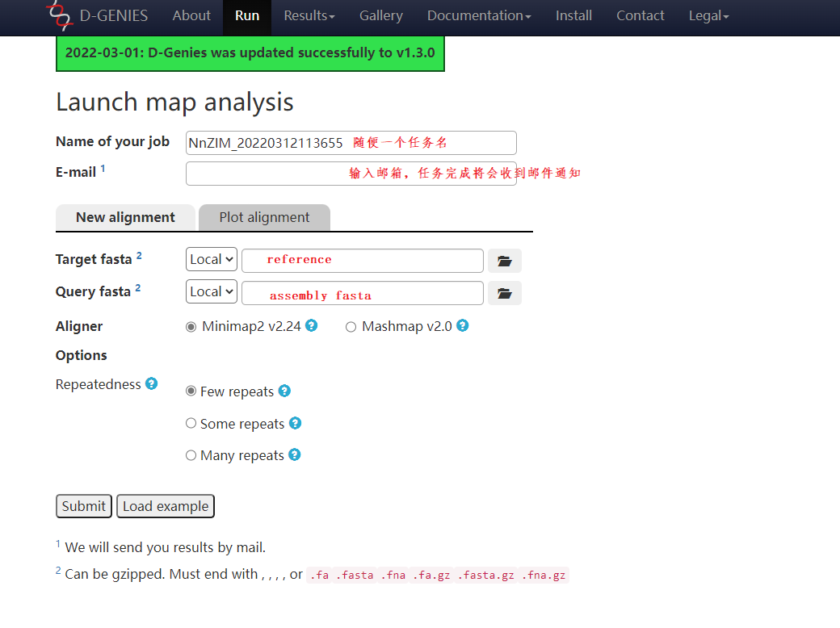Click help icon next to Mashmap
The image size is (840, 628).
(462, 326)
